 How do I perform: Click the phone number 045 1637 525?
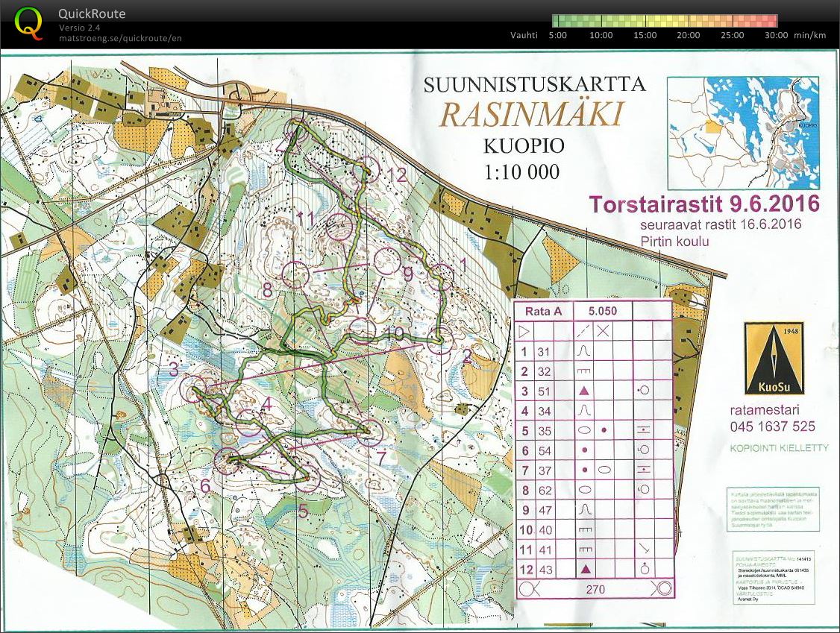(772, 426)
